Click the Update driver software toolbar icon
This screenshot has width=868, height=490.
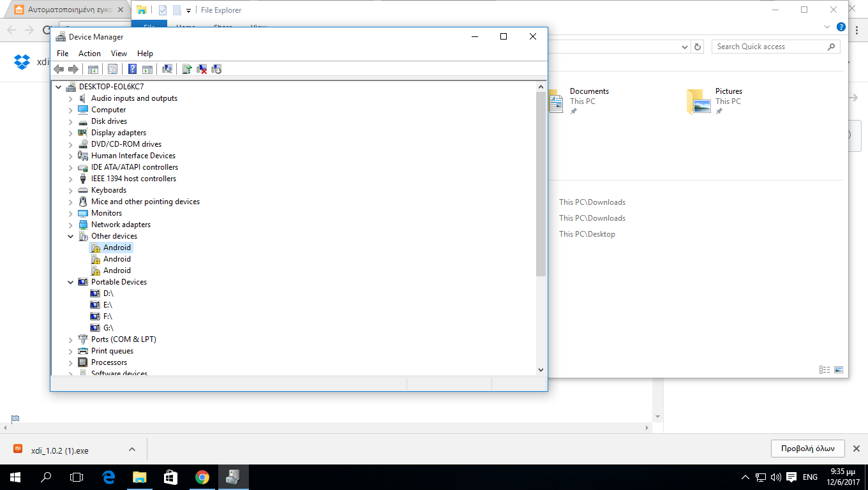coord(187,69)
